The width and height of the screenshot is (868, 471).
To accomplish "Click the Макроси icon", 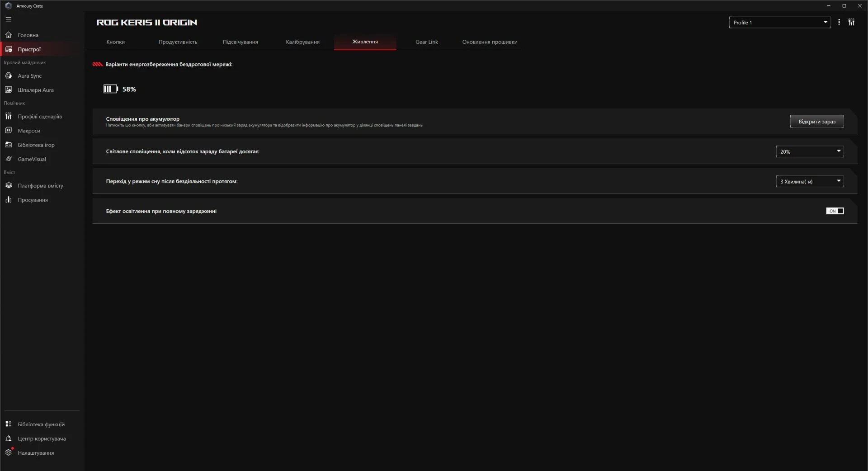I will coord(8,131).
